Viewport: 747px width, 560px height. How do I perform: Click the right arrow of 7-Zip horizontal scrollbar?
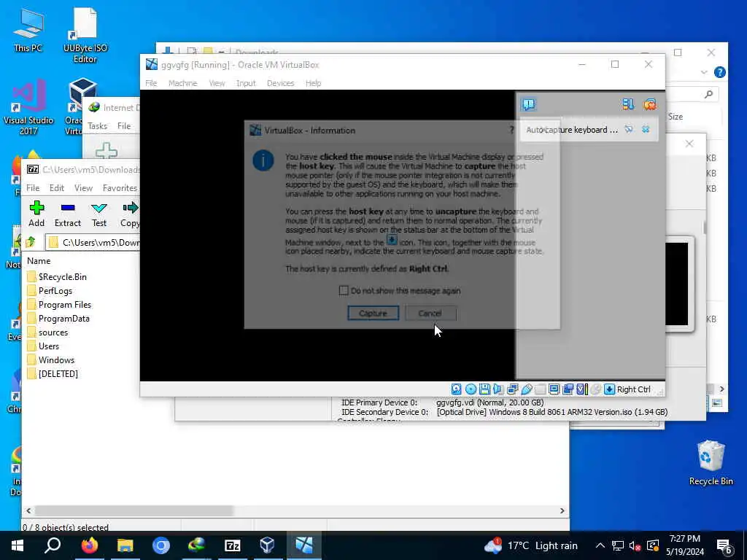click(562, 510)
